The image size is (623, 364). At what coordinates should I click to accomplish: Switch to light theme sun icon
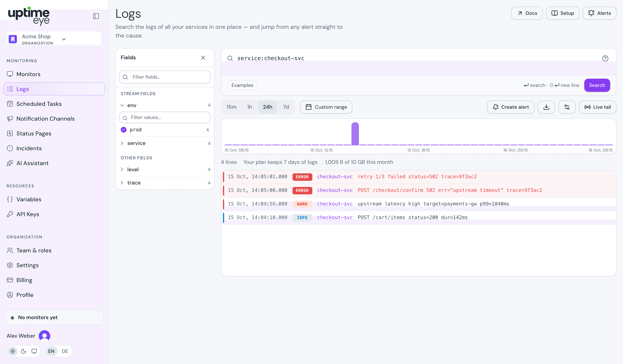point(13,351)
